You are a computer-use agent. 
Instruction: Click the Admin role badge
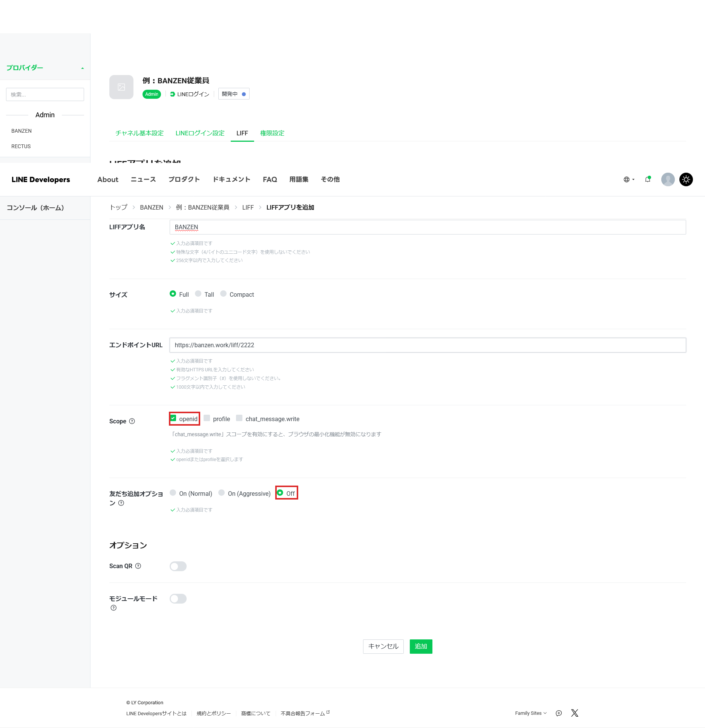[x=152, y=94]
